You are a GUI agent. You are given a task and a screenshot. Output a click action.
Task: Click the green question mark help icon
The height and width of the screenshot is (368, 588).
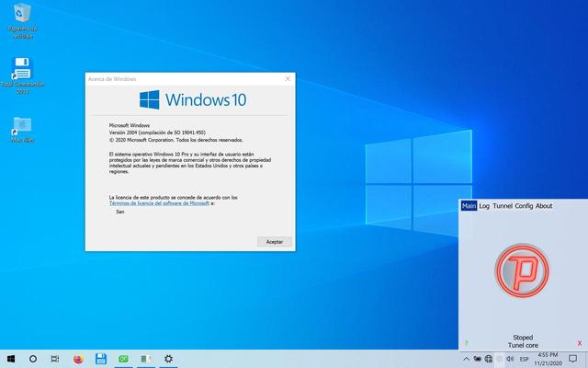click(x=466, y=343)
